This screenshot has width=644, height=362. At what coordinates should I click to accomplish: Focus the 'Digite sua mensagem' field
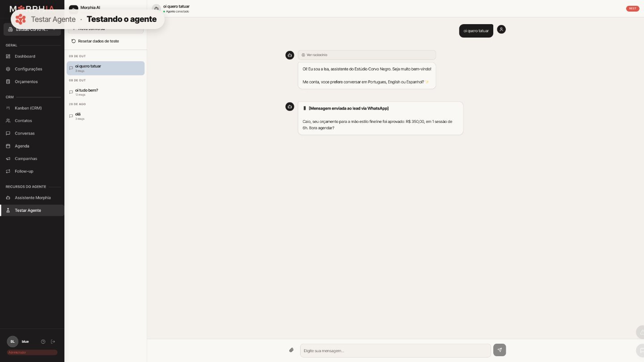click(395, 350)
